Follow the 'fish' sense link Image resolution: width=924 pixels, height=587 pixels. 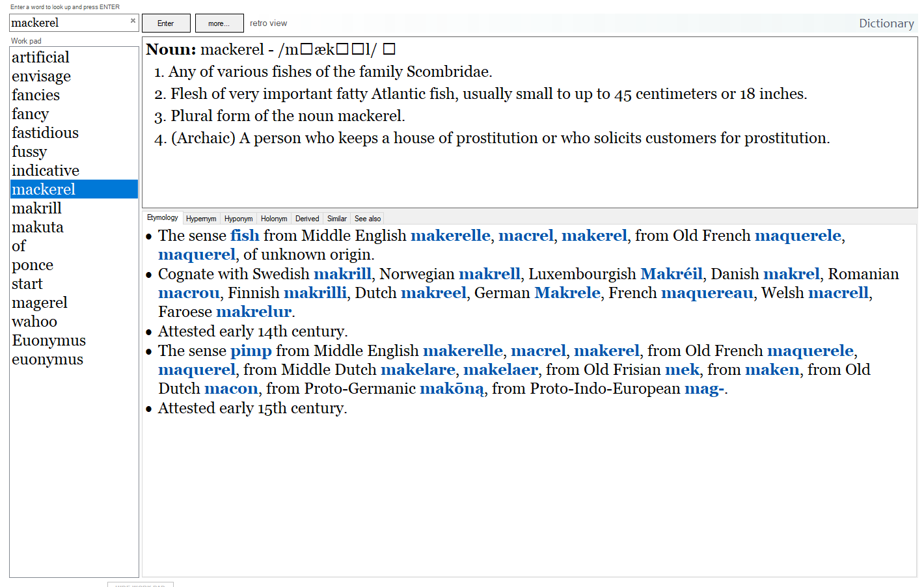click(245, 236)
